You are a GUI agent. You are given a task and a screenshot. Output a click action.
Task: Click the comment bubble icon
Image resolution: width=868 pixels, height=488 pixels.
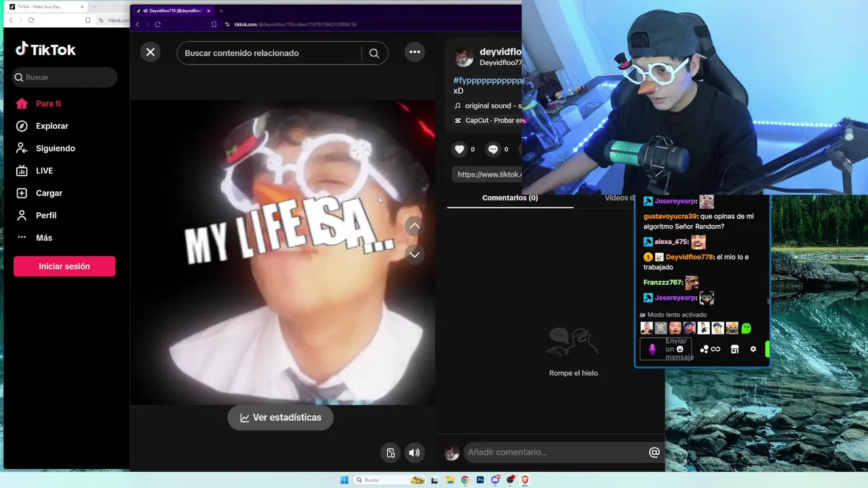493,149
